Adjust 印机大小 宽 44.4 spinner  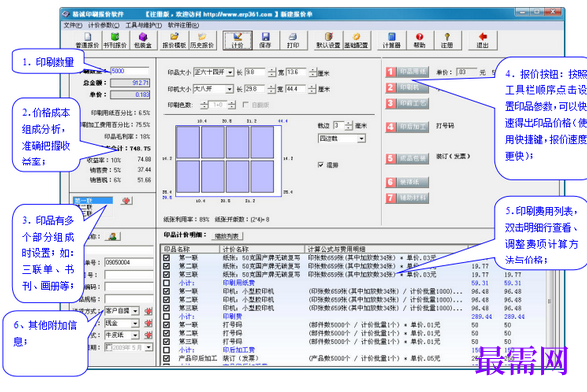coord(312,89)
